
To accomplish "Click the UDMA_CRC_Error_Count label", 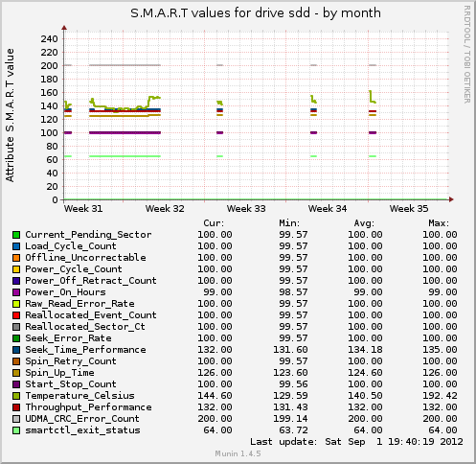I will click(82, 419).
